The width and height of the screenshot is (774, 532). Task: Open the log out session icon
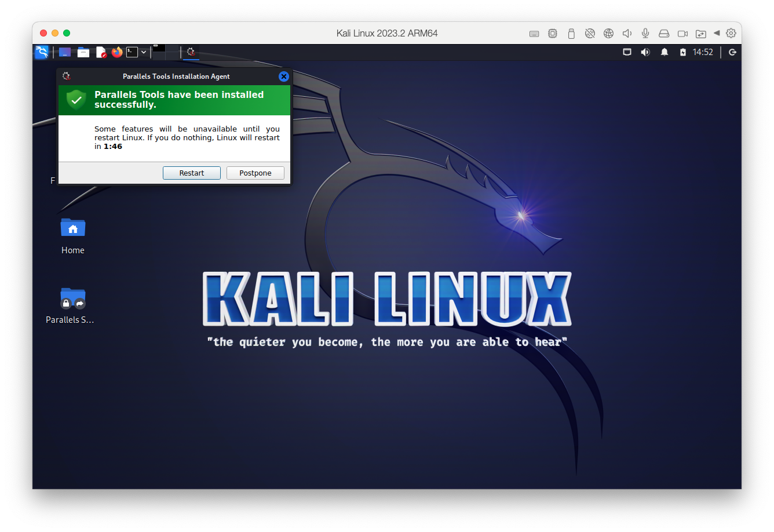[732, 52]
